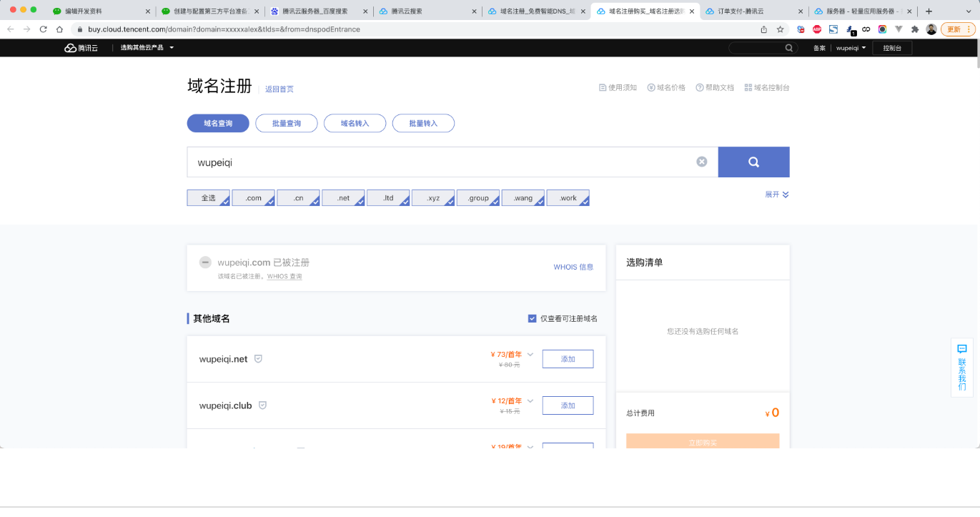Click the shield icon beside wupeiqi.club
The height and width of the screenshot is (517, 980).
pos(262,405)
